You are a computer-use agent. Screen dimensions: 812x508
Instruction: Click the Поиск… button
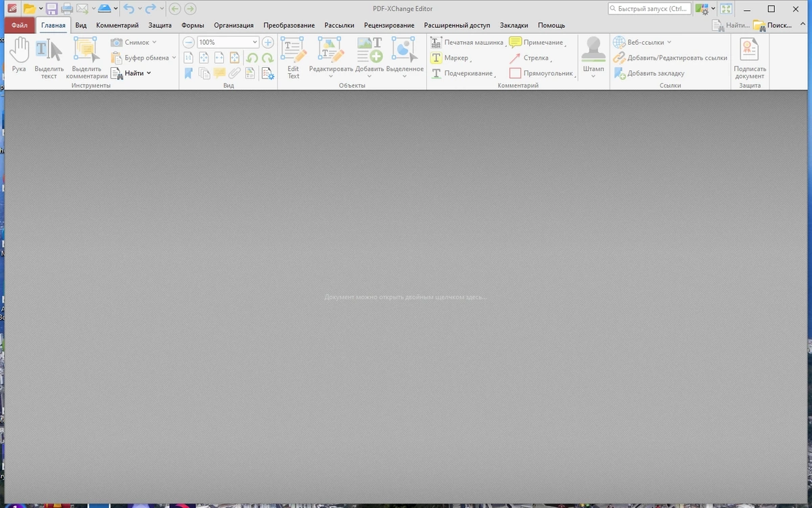[x=773, y=25]
